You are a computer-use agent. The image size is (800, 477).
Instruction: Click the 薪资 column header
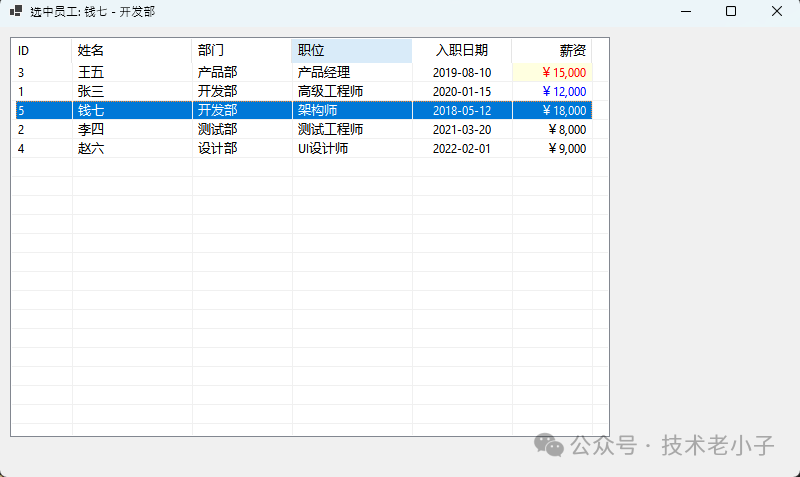coord(551,50)
